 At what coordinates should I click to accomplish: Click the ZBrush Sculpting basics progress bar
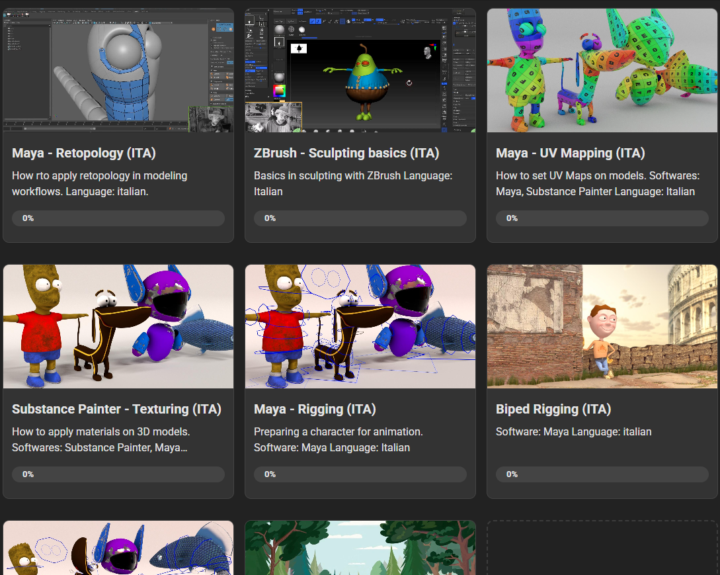360,218
